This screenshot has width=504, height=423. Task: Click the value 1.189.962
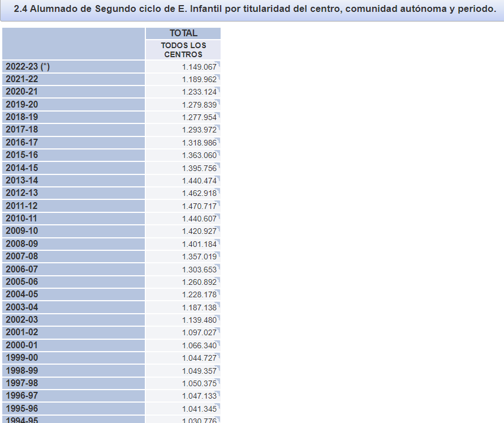coord(200,79)
